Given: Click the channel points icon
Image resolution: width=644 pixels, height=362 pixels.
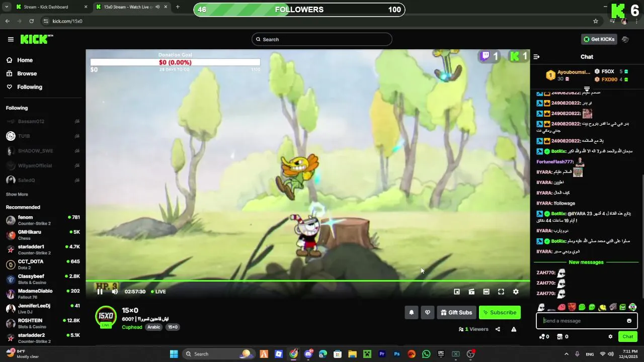Looking at the screenshot, I should pyautogui.click(x=541, y=337).
